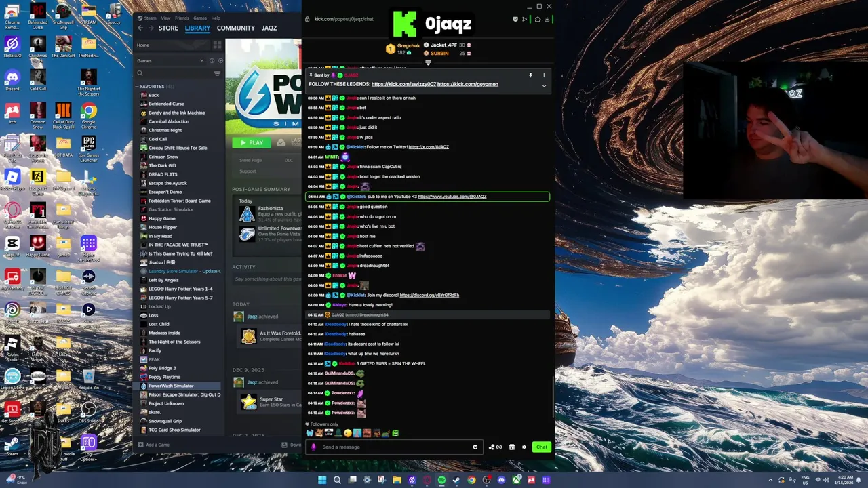Click the pin icon on pinned message
The height and width of the screenshot is (488, 868).
pyautogui.click(x=530, y=75)
